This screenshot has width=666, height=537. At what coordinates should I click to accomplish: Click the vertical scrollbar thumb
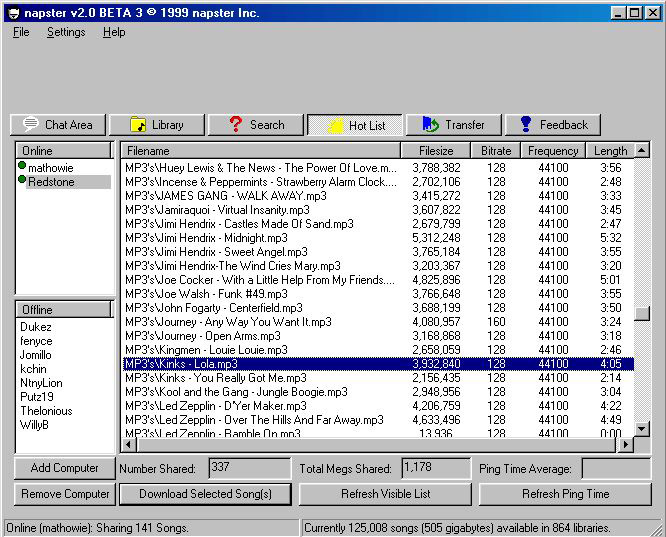point(642,314)
